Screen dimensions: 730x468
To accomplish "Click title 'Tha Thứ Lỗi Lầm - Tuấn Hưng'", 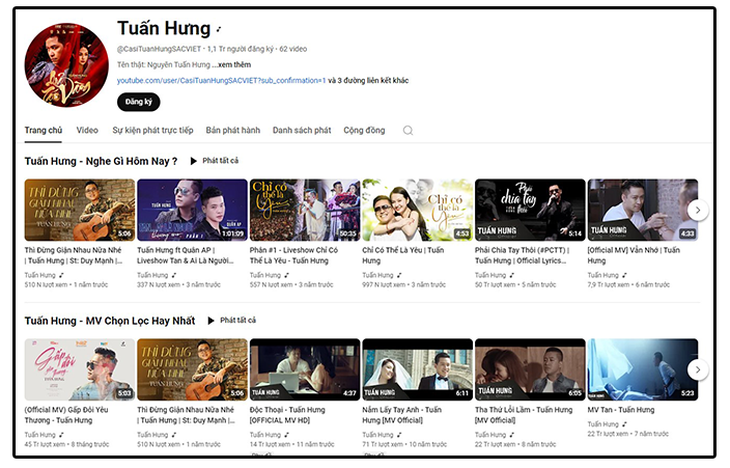I will coord(524,415).
